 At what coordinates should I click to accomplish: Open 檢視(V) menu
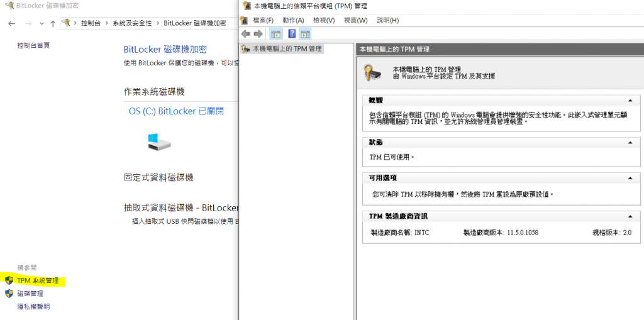pyautogui.click(x=324, y=20)
